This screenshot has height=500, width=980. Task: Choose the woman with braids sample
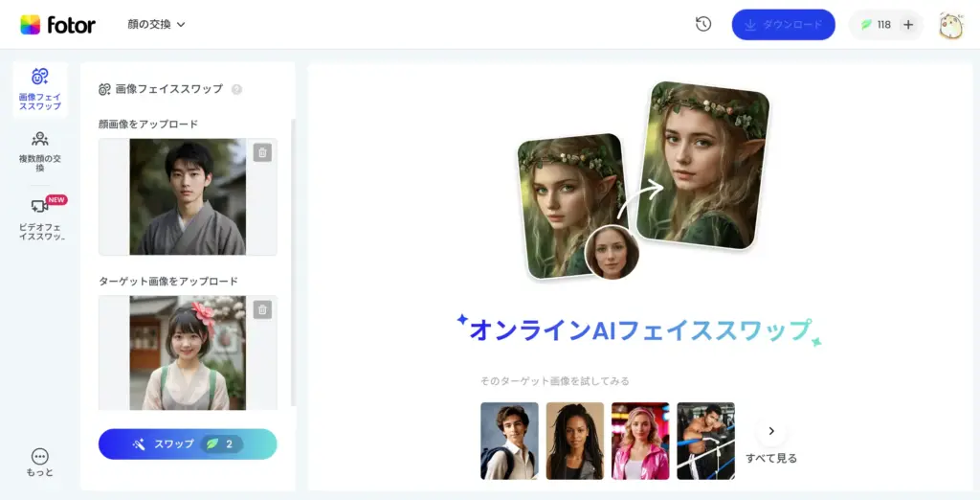575,442
